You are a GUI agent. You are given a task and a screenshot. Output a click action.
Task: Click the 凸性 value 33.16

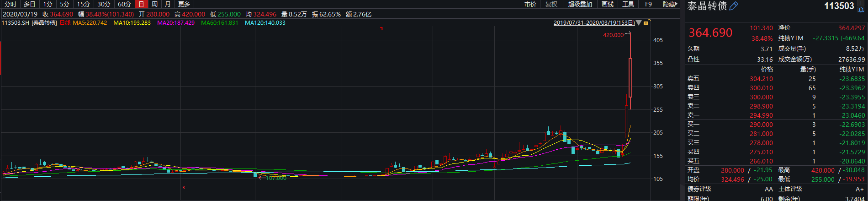(x=765, y=60)
